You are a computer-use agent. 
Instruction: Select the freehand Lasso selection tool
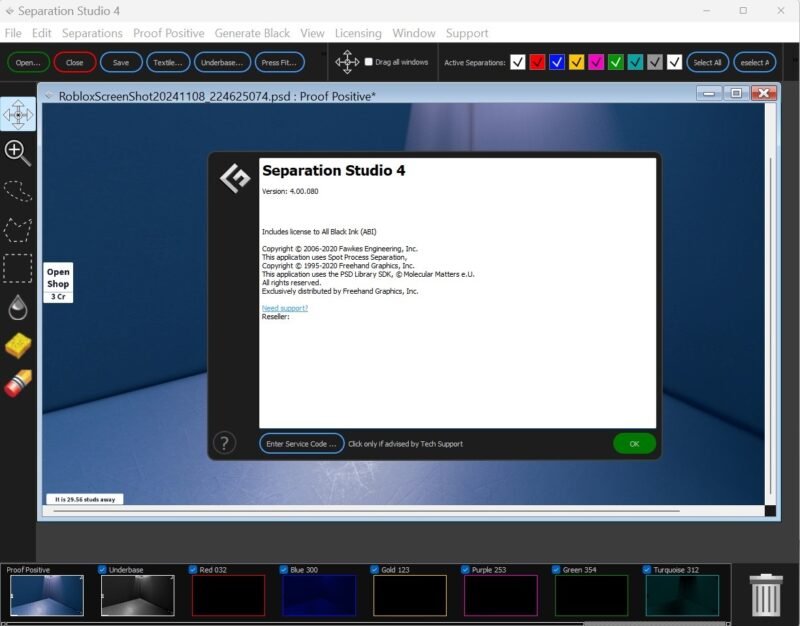tap(18, 191)
